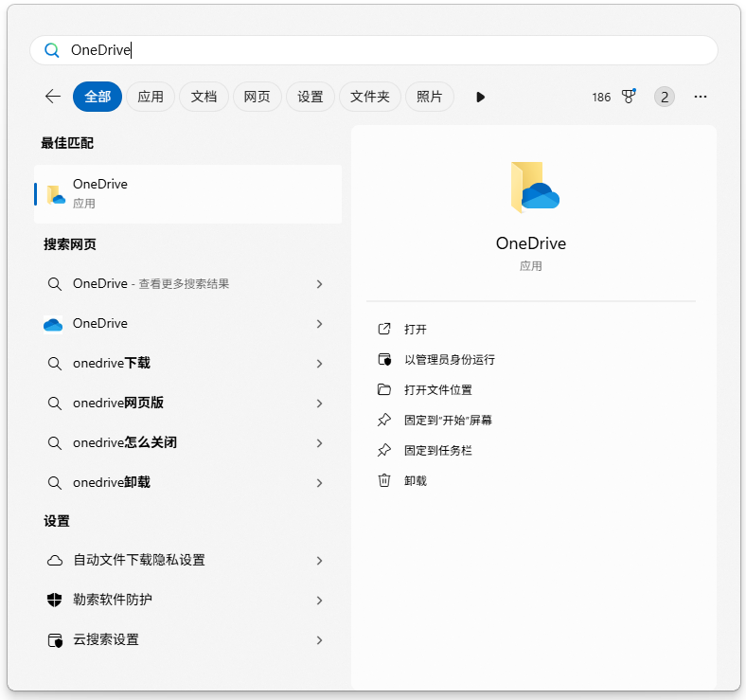Expand chevron for 云搜索设置
The height and width of the screenshot is (700, 746).
(x=320, y=640)
